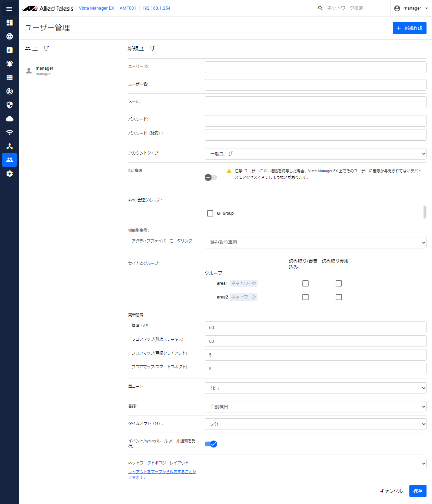Click the Allied Telesis logo
The height and width of the screenshot is (504, 432).
(48, 8)
